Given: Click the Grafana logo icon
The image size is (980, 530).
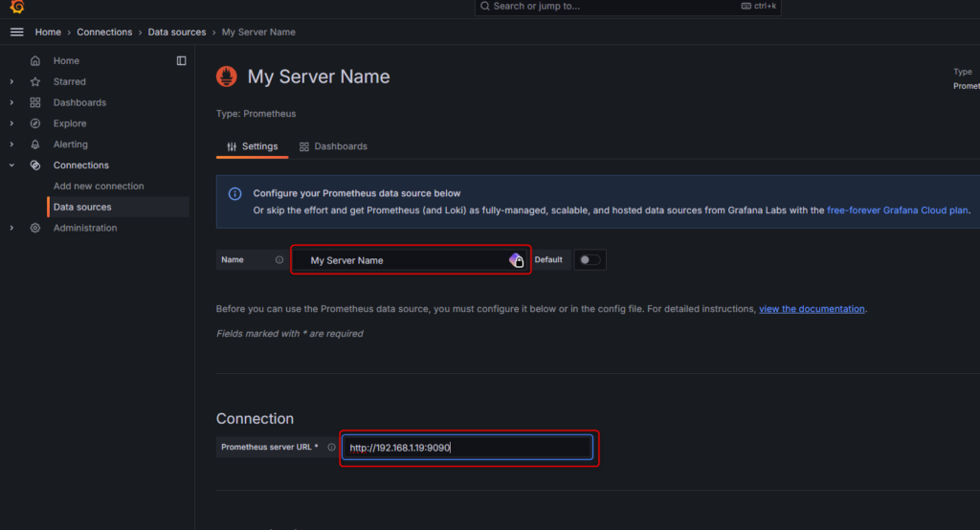Looking at the screenshot, I should click(17, 7).
